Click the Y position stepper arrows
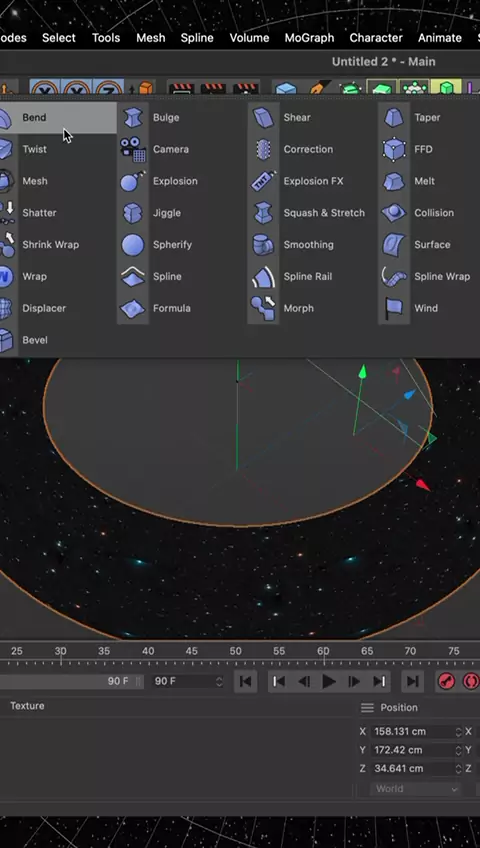This screenshot has width=480, height=848. [x=458, y=750]
